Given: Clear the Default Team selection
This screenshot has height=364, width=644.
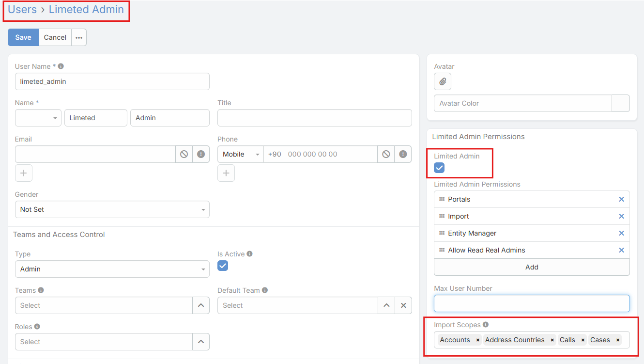Looking at the screenshot, I should point(403,305).
